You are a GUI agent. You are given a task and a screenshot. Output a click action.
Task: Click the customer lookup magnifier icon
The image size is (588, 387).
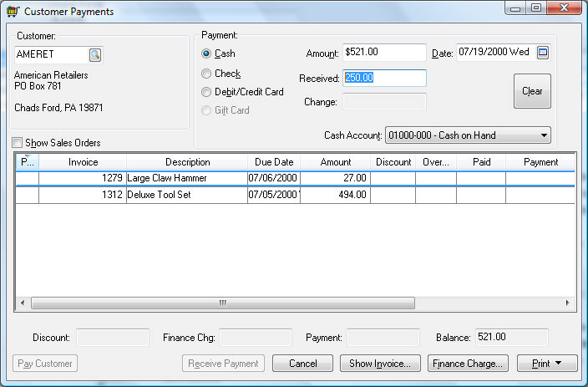(x=95, y=55)
